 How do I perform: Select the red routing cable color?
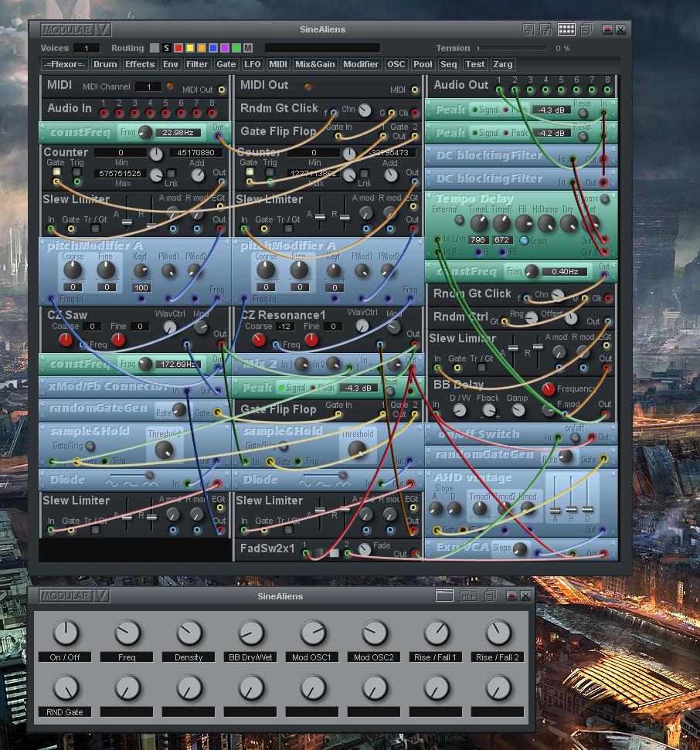(x=178, y=48)
